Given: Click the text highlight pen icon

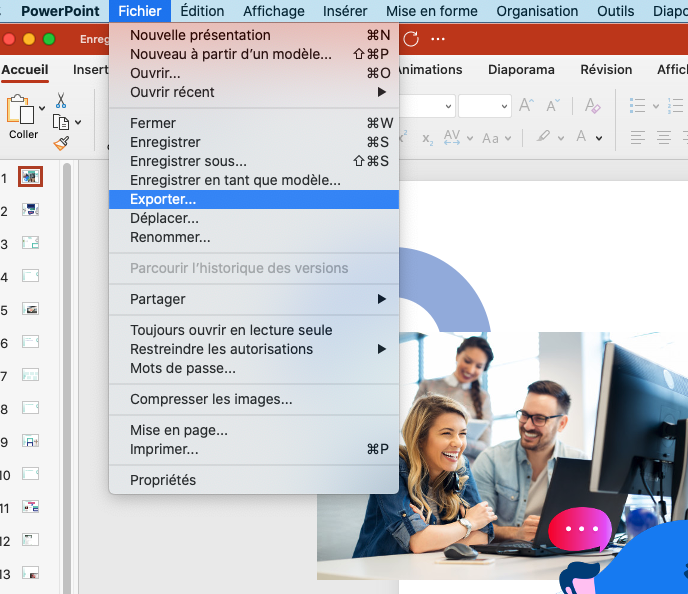Looking at the screenshot, I should 543,136.
